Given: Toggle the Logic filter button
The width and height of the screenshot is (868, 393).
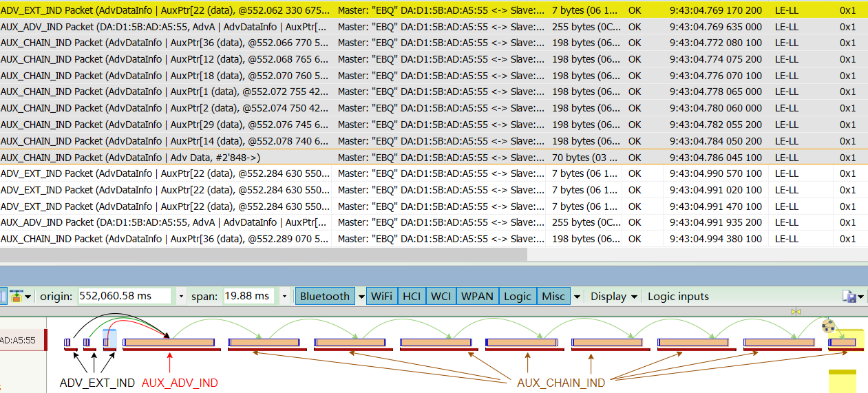Looking at the screenshot, I should (x=518, y=297).
